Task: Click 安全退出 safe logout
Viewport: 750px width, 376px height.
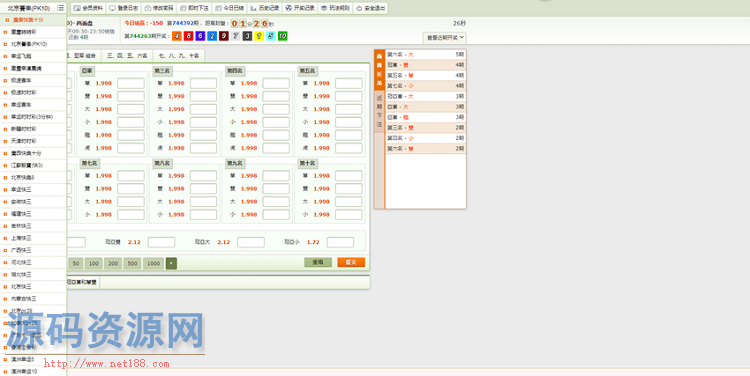Action: pyautogui.click(x=371, y=8)
